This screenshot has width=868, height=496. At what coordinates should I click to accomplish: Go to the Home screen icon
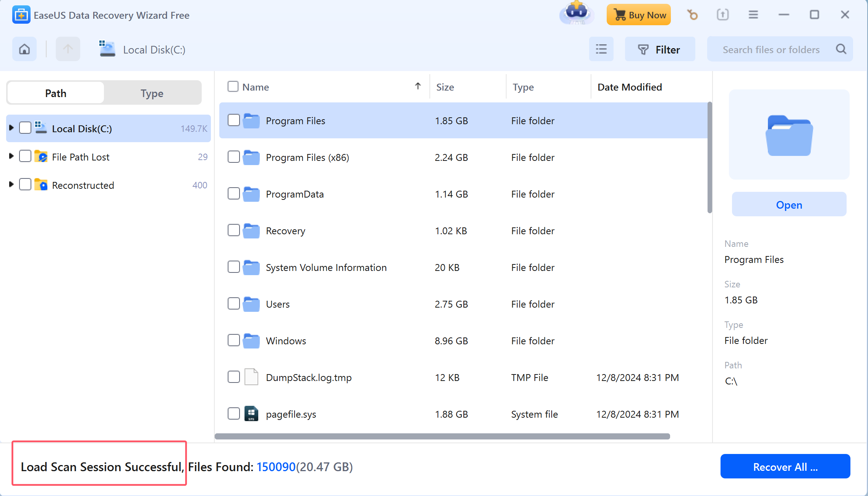[x=24, y=49]
